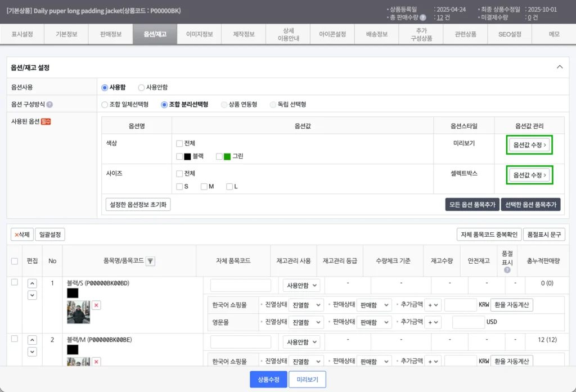Collapse the 옵션/재고 설정 section

pyautogui.click(x=560, y=66)
